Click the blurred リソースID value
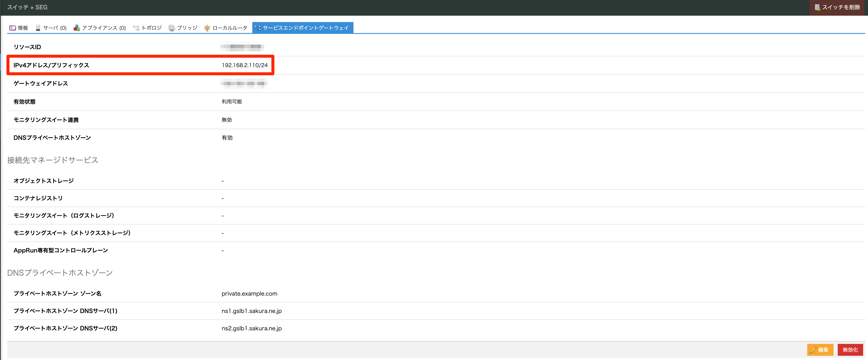The width and height of the screenshot is (868, 360). [x=242, y=47]
